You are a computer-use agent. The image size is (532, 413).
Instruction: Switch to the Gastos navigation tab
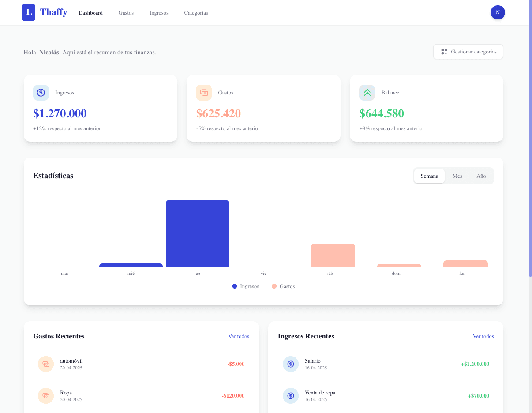pos(126,13)
